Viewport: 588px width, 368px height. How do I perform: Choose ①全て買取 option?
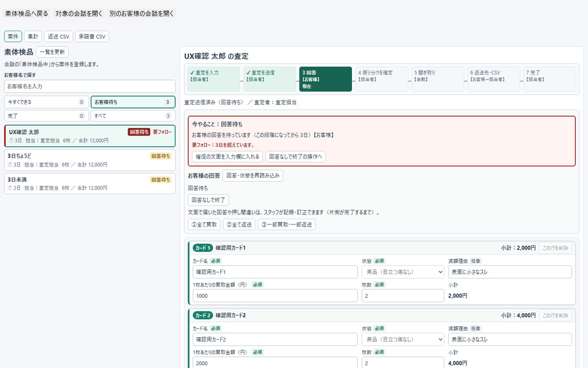[204, 225]
